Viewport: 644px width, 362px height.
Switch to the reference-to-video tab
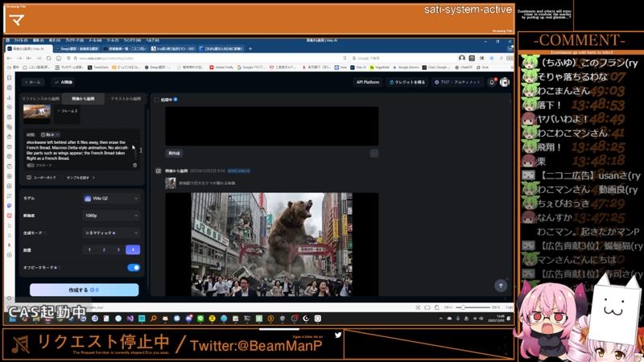41,99
